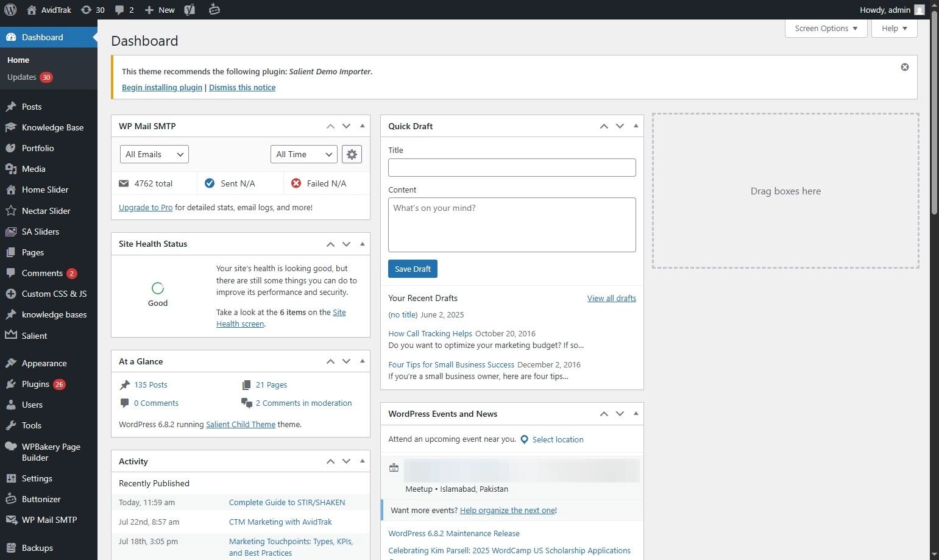Move At a Glance widget down

point(346,361)
